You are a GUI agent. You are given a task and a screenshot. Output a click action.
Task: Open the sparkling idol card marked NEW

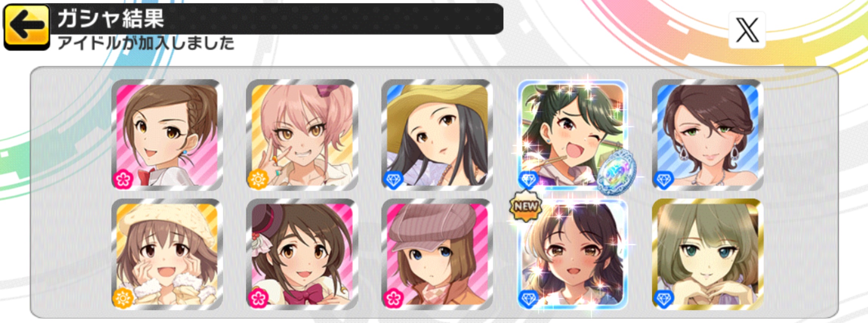572,254
